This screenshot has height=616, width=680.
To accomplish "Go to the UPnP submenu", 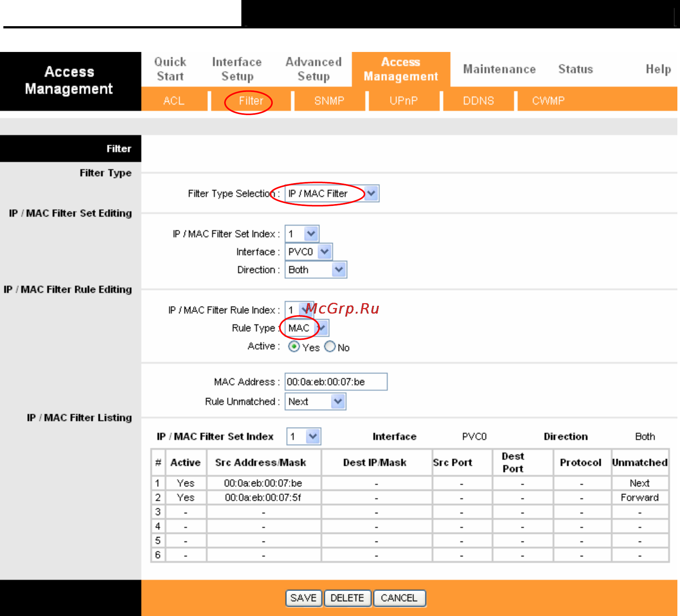I will click(x=404, y=101).
